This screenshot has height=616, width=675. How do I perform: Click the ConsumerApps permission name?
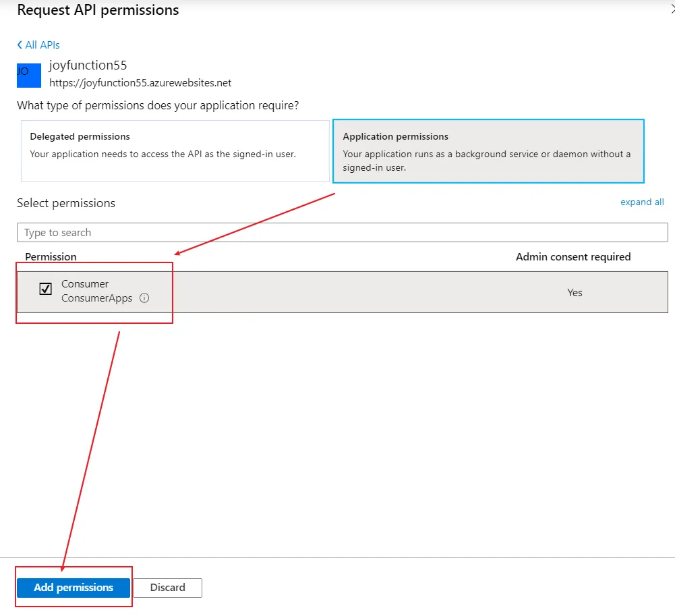[96, 298]
